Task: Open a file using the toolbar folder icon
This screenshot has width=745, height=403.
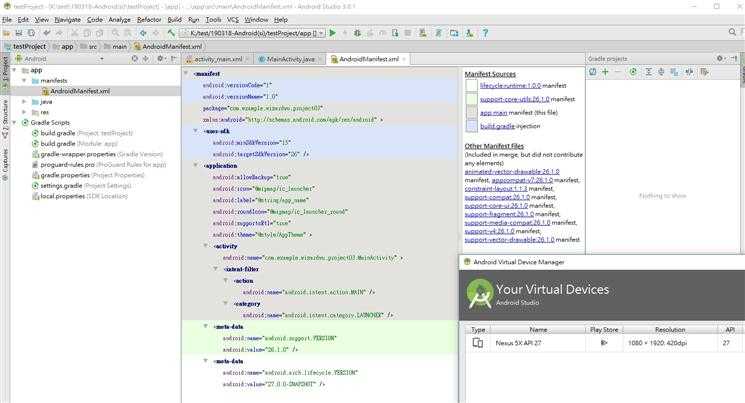Action: [6, 33]
